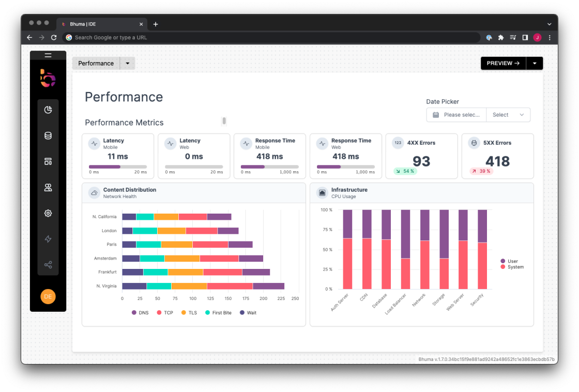The image size is (579, 392).
Task: Click the calendar icon in date picker
Action: click(436, 115)
